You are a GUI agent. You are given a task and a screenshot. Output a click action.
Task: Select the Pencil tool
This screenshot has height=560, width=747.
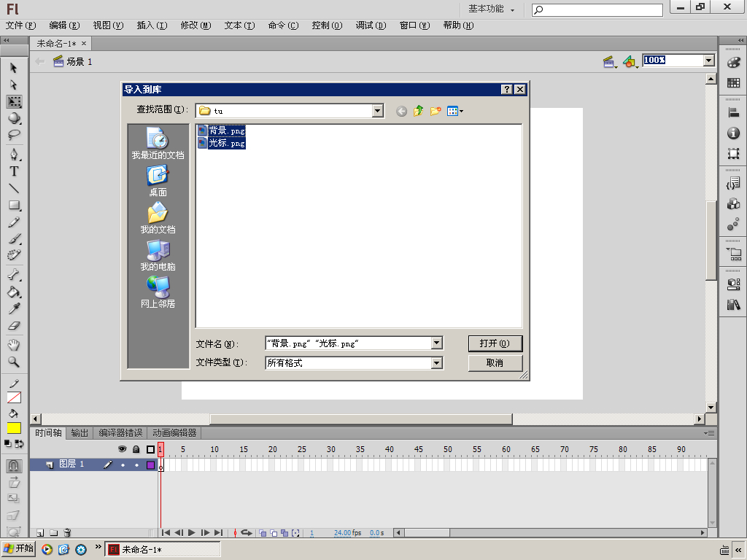tap(14, 222)
